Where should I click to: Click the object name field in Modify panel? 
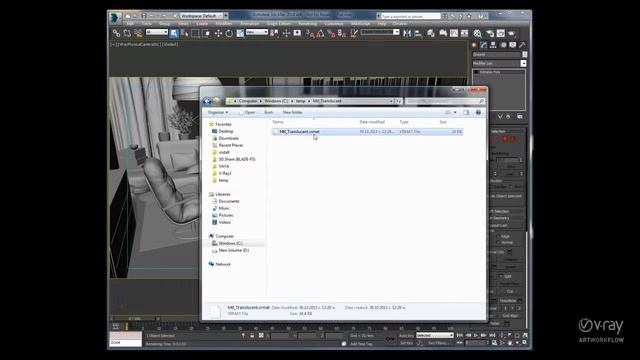pos(496,54)
